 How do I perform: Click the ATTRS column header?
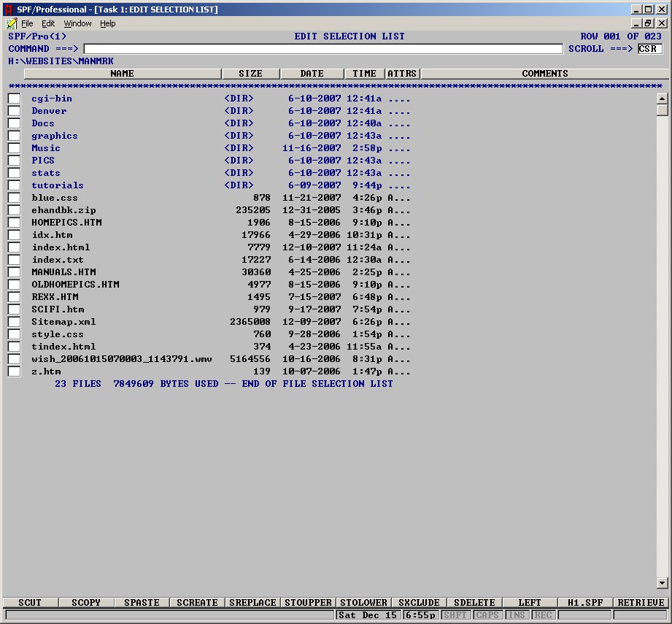tap(402, 74)
